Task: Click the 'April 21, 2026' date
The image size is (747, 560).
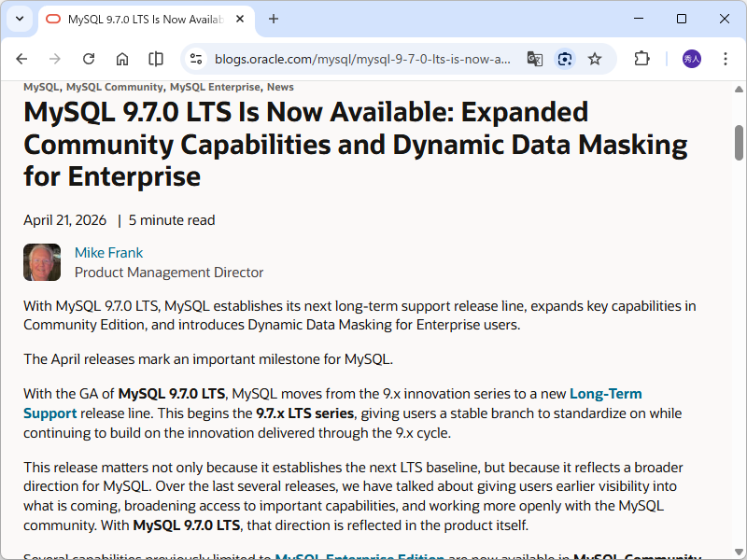Action: pyautogui.click(x=64, y=220)
